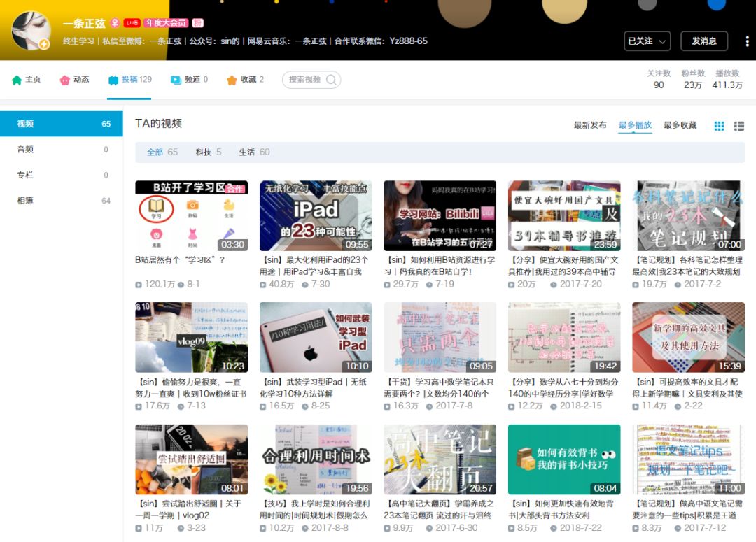Screen dimensions: 756x542
Task: View the 粉丝数 23万 followers count
Action: 693,80
